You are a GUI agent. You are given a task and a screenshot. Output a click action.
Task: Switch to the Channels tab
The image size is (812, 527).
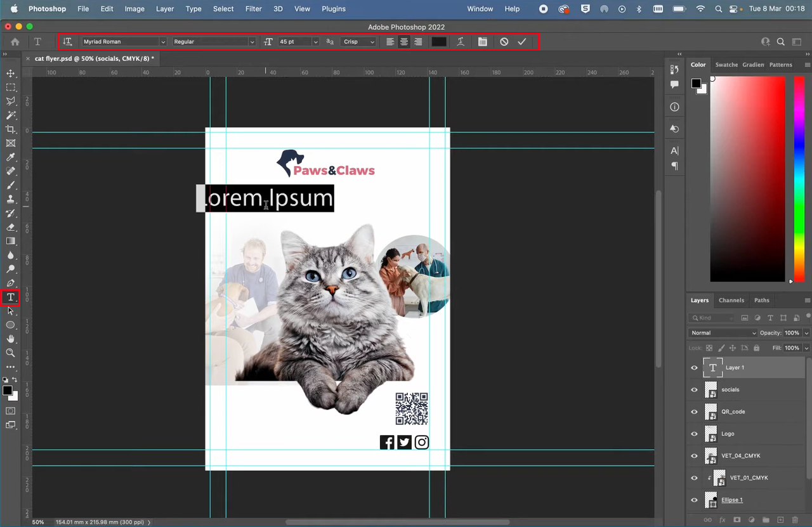pos(731,300)
